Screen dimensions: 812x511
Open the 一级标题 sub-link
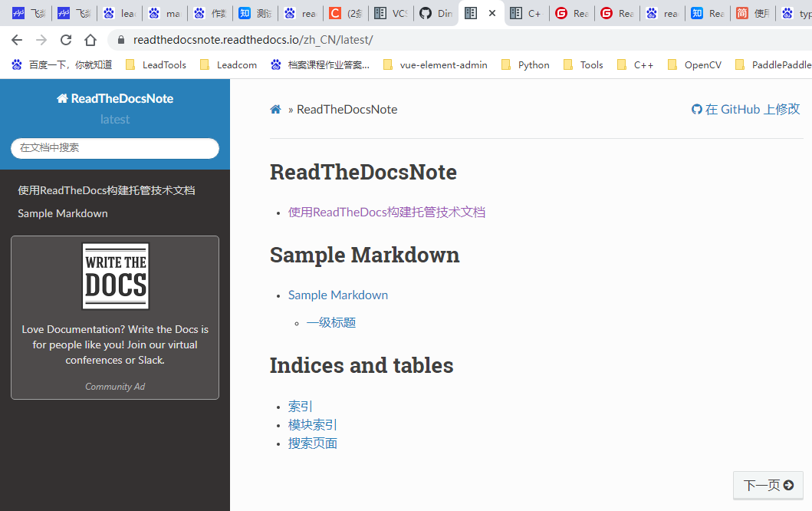(331, 323)
